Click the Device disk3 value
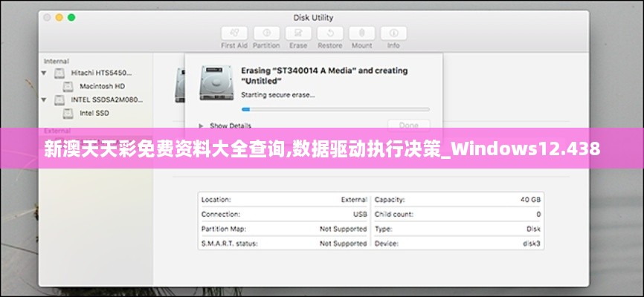This screenshot has width=644, height=297. [532, 244]
